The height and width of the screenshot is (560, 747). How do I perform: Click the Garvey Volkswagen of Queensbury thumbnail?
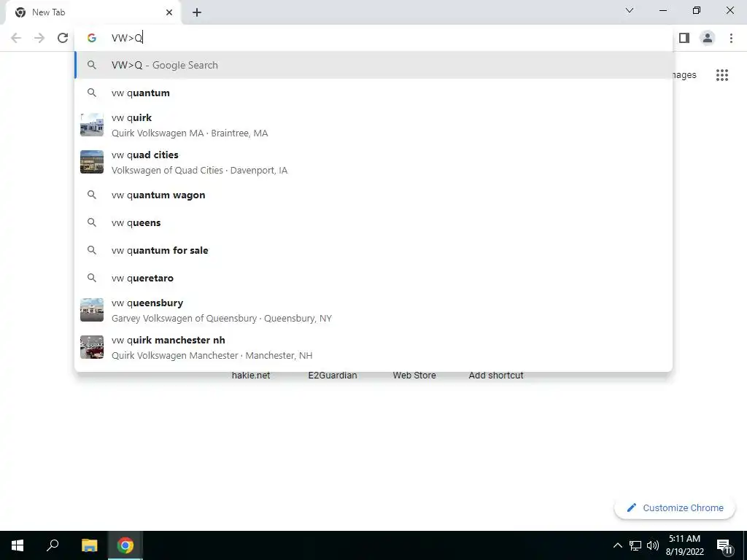(92, 310)
